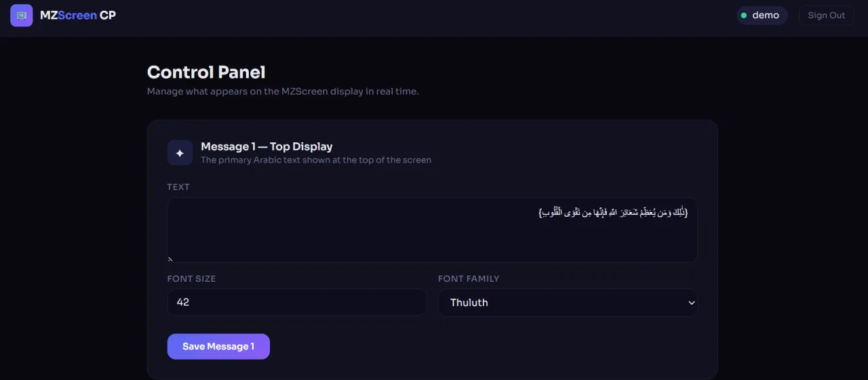Save Message 1 with the purple button
The image size is (868, 380).
218,346
